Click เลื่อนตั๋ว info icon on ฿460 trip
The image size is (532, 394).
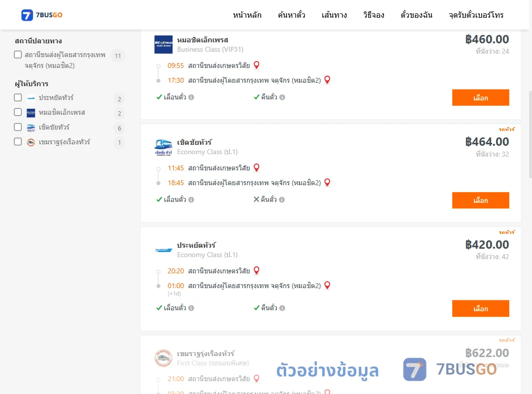pyautogui.click(x=191, y=98)
